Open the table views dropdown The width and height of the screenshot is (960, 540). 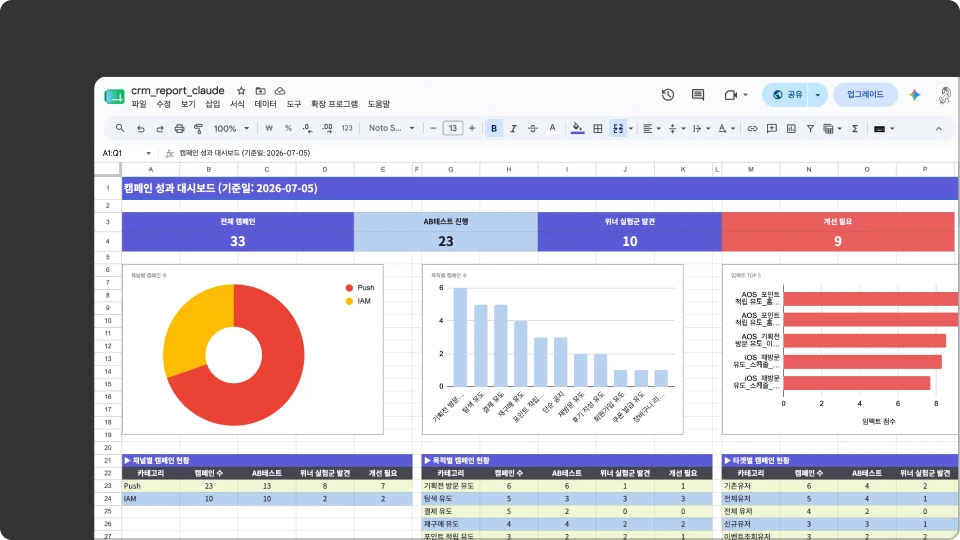(x=832, y=129)
